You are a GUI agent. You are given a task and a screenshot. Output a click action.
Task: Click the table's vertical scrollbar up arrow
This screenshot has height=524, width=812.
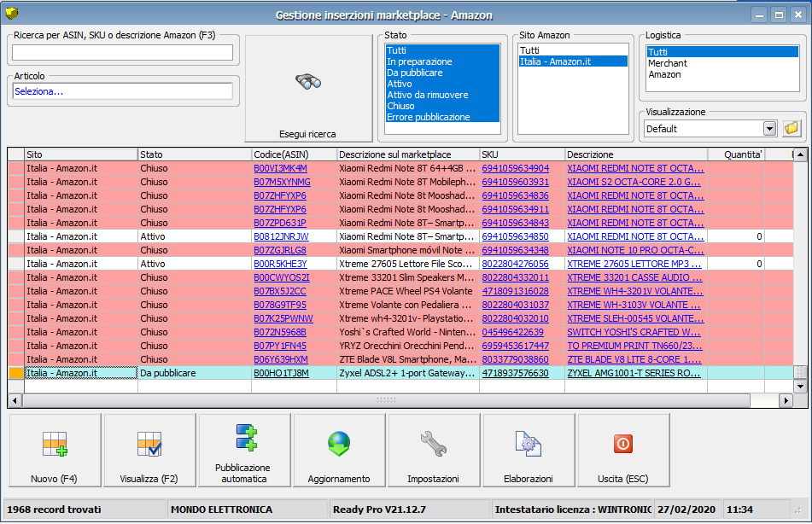coord(801,154)
